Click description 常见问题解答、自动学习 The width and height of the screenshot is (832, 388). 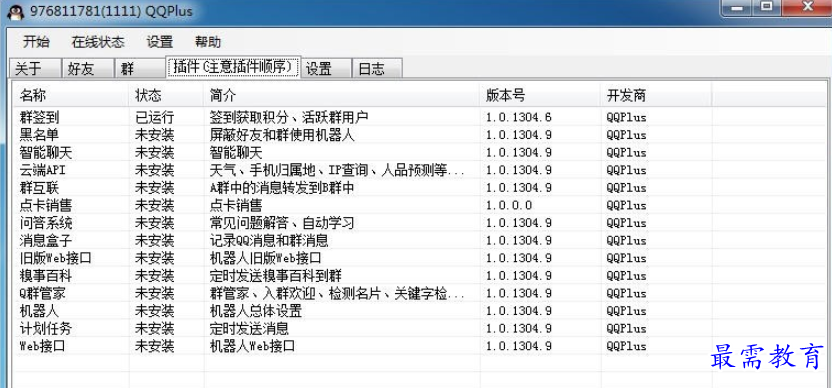[x=282, y=223]
